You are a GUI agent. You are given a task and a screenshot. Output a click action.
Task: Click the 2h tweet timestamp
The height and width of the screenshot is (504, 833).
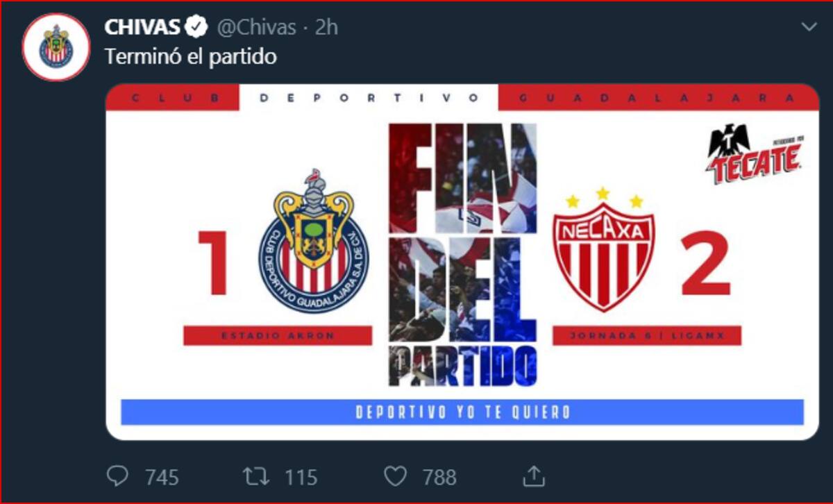[x=326, y=28]
